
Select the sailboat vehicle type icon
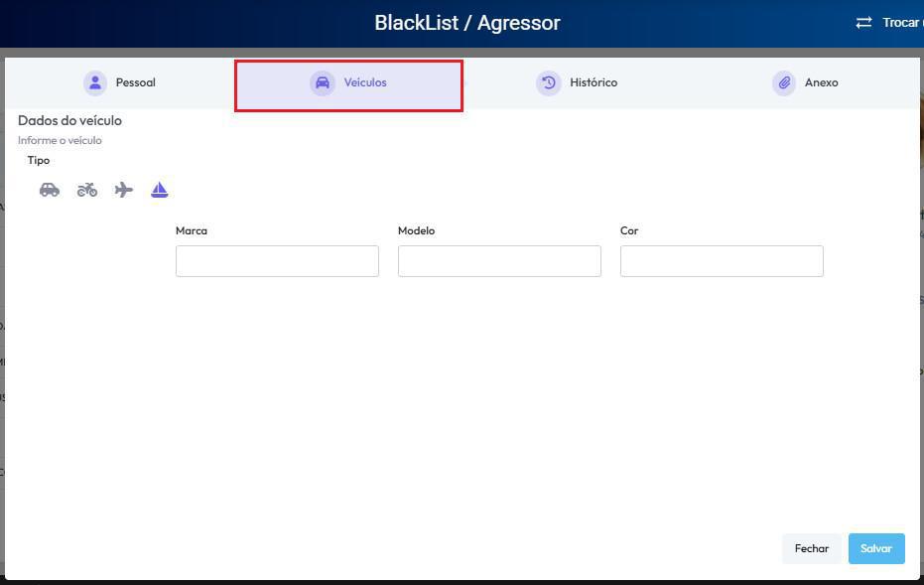[160, 190]
